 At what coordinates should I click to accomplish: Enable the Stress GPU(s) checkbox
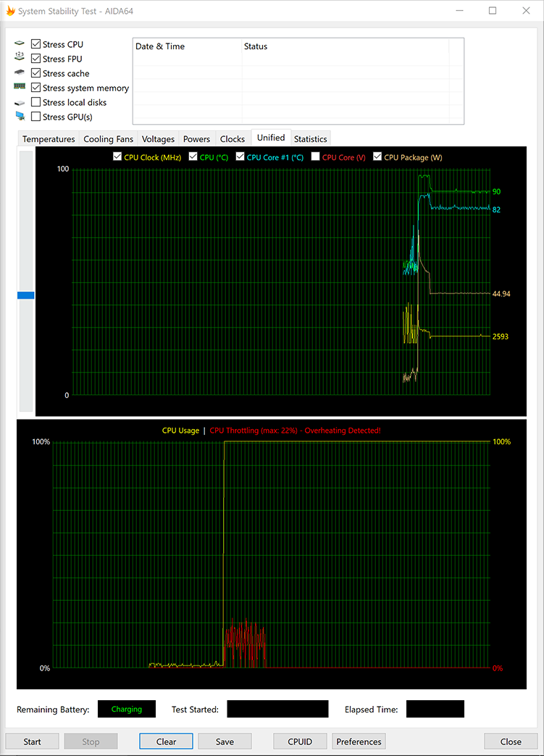coord(35,116)
